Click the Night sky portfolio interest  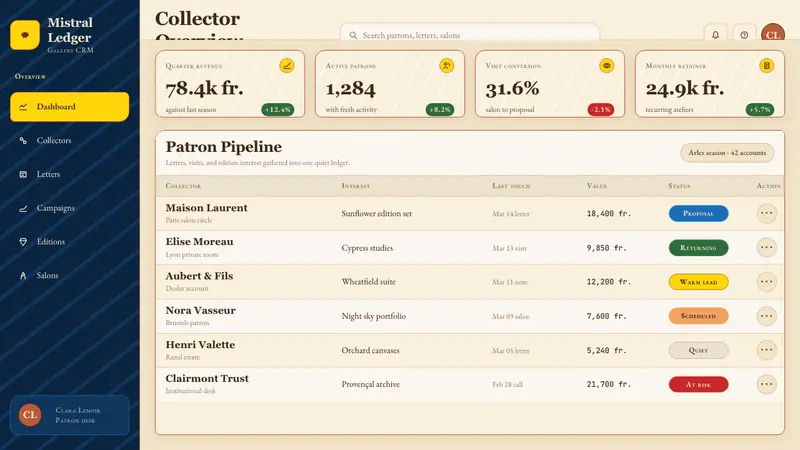coord(373,316)
